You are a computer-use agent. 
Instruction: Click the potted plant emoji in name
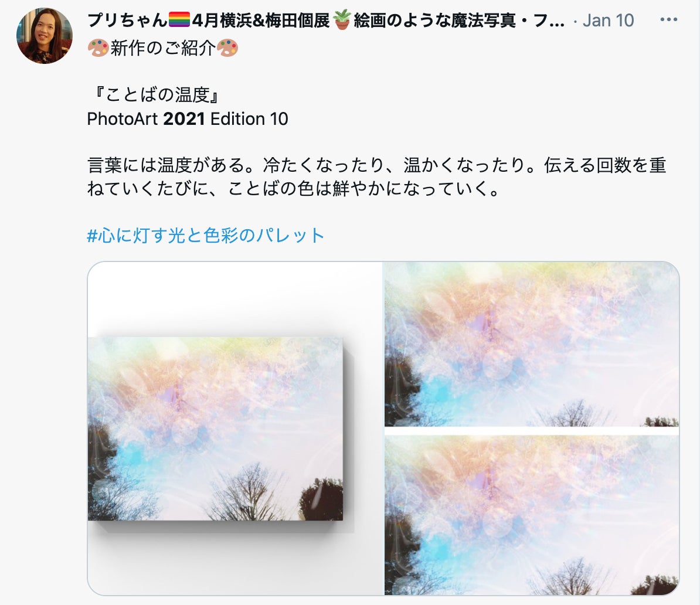coord(342,20)
